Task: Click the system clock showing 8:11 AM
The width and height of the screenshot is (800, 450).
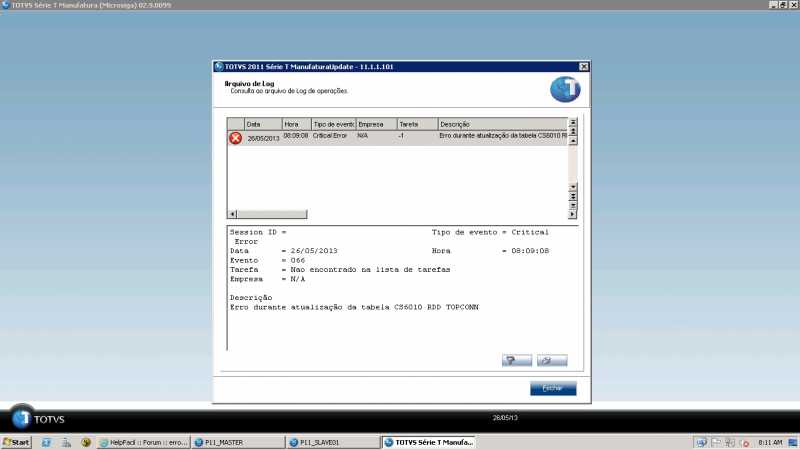Action: [770, 443]
